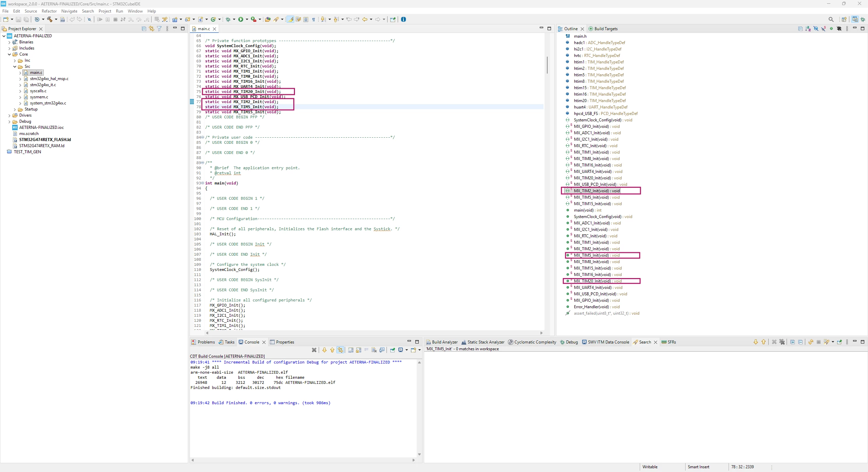Open dropdown arrow next to Run button
The height and width of the screenshot is (472, 868).
[247, 19]
